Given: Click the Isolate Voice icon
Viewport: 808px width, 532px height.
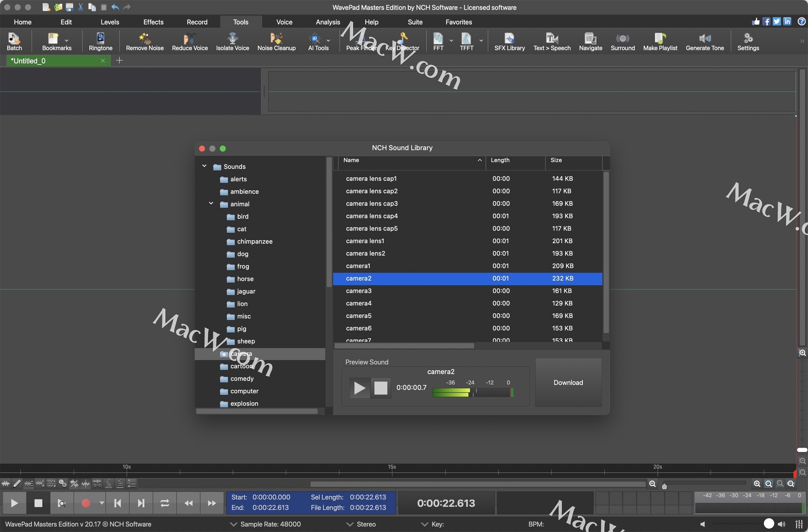Looking at the screenshot, I should pyautogui.click(x=232, y=42).
